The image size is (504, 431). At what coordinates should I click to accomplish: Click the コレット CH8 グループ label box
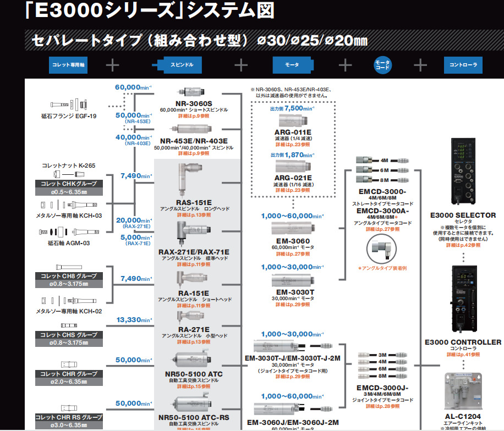(69, 280)
